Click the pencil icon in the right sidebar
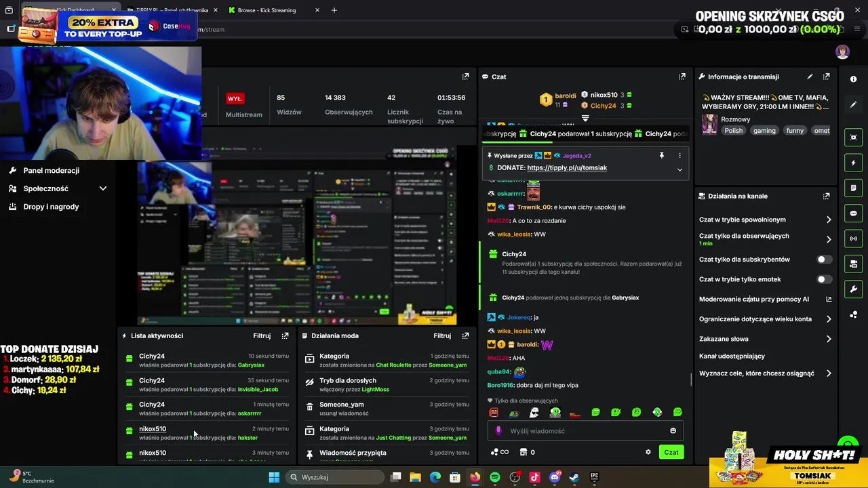The image size is (868, 488). point(853,104)
